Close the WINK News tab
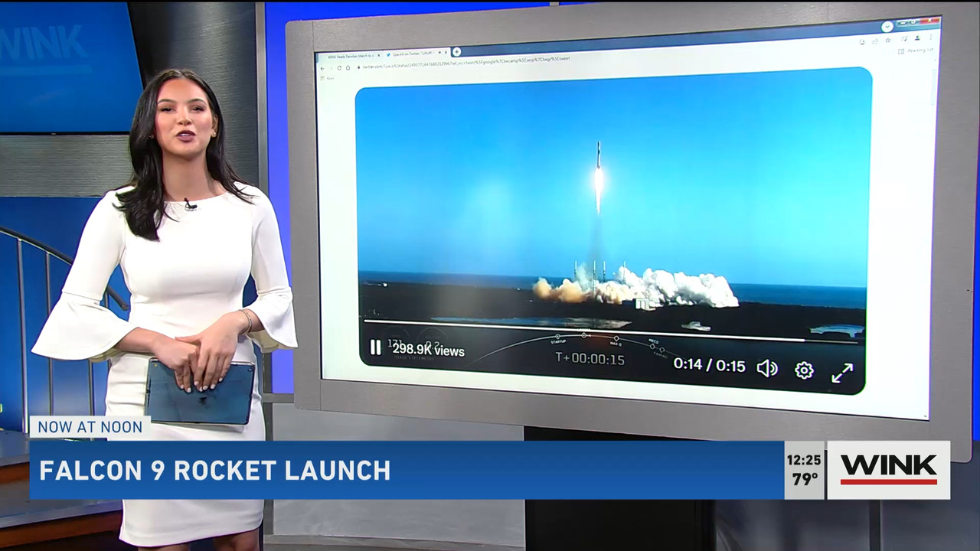 [378, 55]
